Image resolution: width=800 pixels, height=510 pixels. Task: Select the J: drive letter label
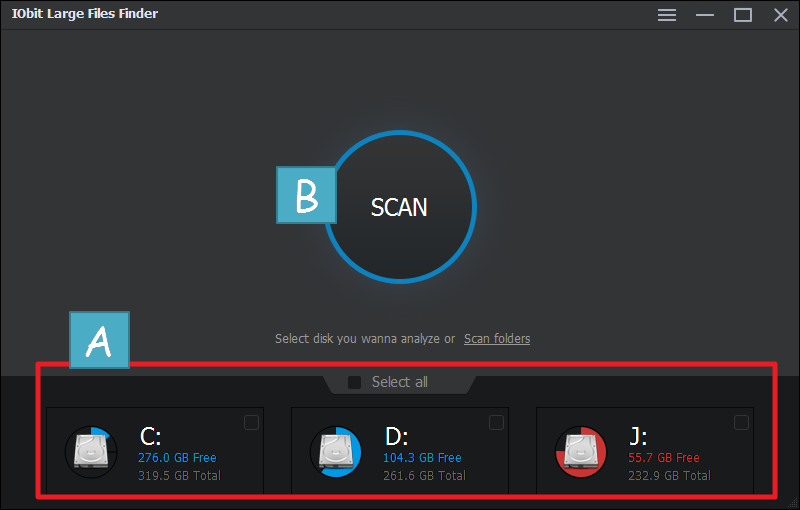[638, 436]
